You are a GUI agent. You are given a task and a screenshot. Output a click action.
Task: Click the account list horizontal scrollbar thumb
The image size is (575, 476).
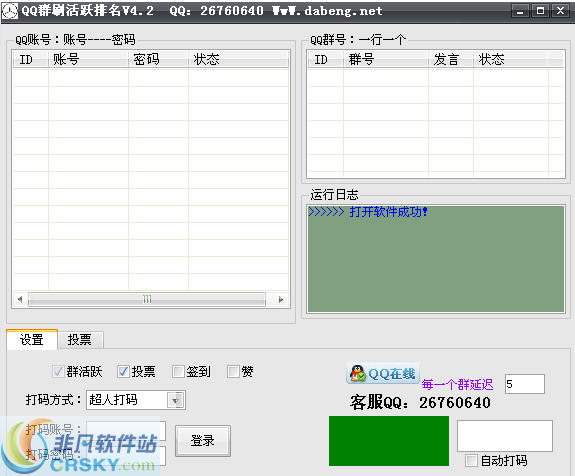(147, 300)
